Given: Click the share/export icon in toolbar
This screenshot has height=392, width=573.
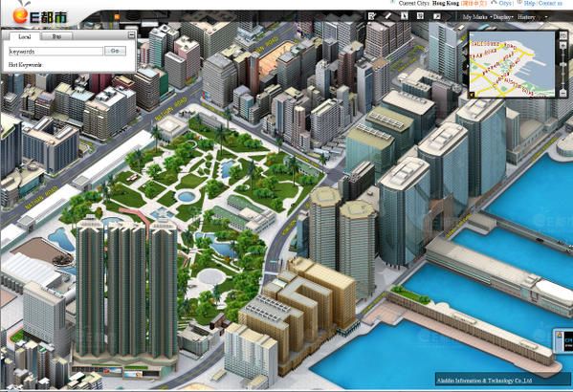Looking at the screenshot, I should [x=437, y=16].
